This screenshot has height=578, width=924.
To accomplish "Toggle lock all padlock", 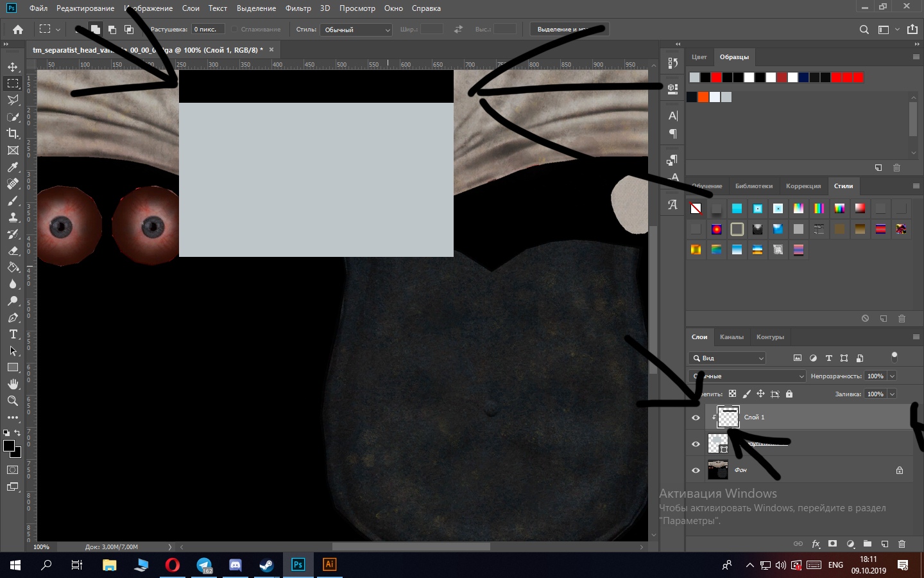I will coord(789,394).
